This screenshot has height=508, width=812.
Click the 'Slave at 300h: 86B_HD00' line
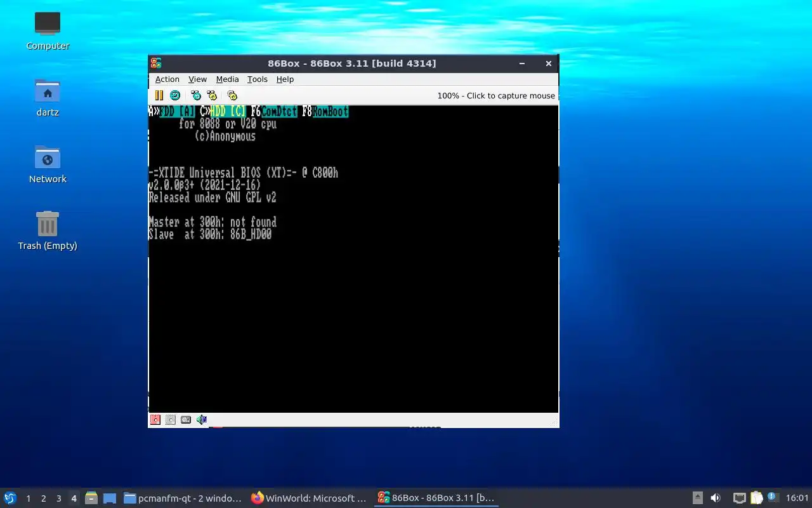coord(210,234)
